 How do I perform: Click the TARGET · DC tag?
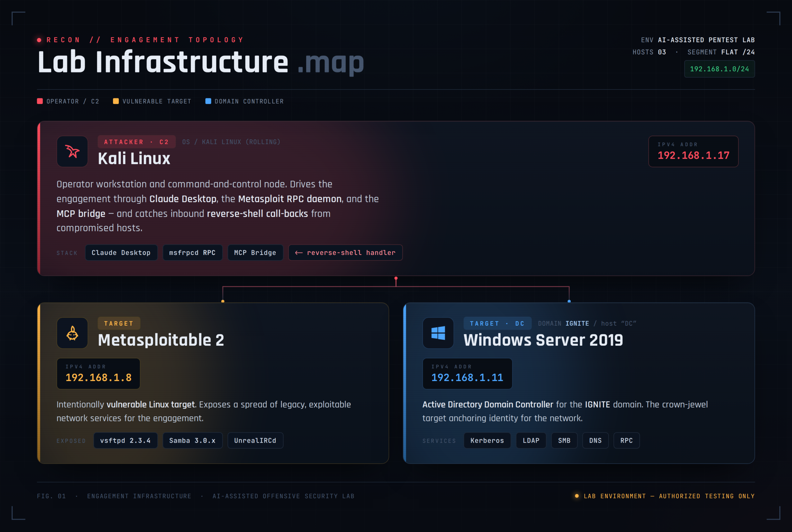(x=497, y=323)
